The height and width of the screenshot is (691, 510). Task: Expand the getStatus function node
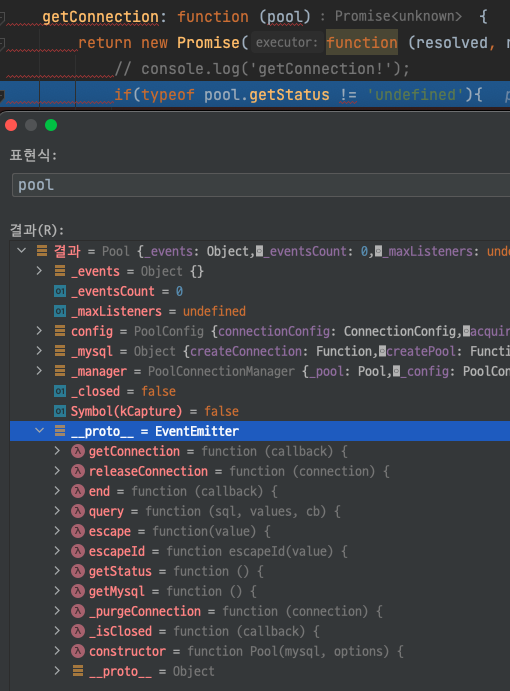[57, 571]
